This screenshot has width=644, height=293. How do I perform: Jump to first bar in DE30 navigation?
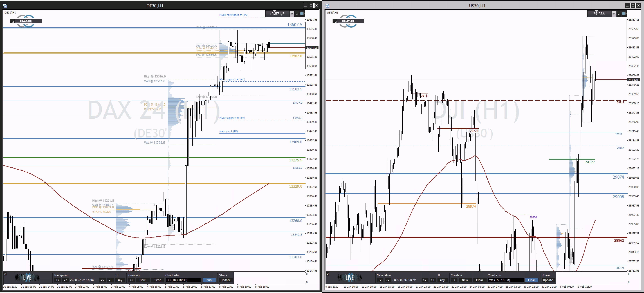58,280
